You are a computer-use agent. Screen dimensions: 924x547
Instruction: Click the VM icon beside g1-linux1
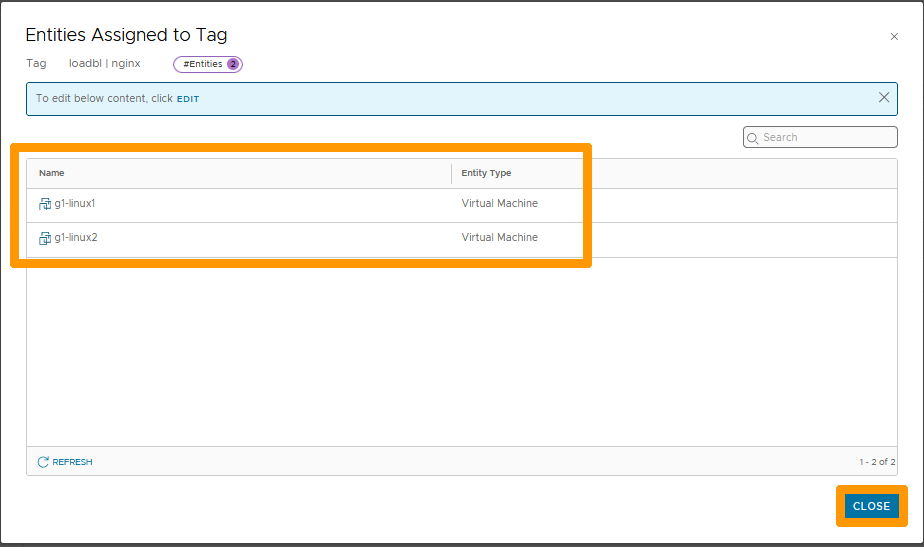point(45,204)
